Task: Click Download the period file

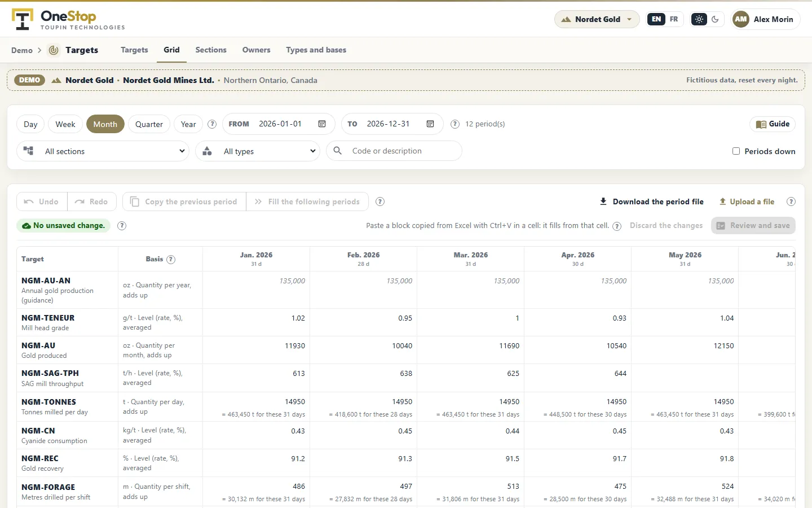Action: pos(651,202)
